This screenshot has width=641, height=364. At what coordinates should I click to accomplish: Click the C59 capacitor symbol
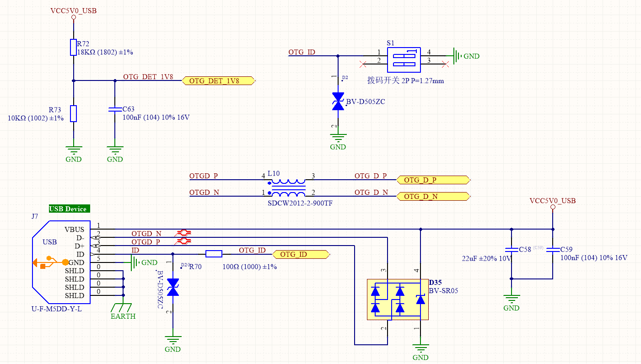pyautogui.click(x=553, y=250)
